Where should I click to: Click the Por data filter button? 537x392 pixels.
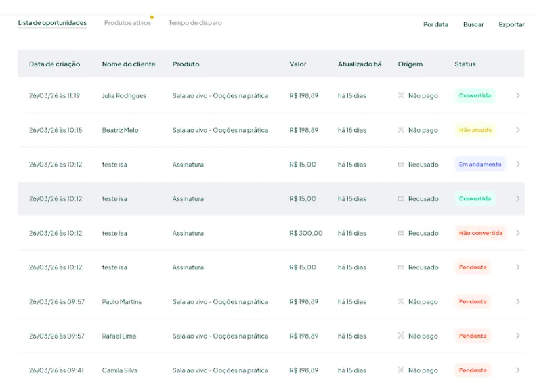(435, 24)
